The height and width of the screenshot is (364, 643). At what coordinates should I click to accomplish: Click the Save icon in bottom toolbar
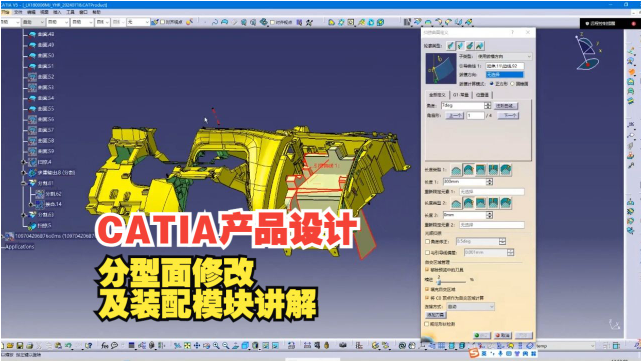click(x=20, y=346)
